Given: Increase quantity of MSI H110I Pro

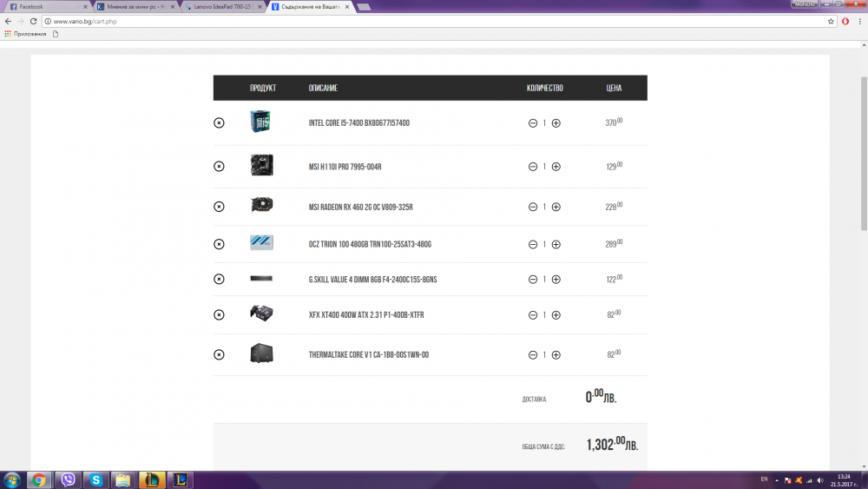Looking at the screenshot, I should (x=556, y=166).
